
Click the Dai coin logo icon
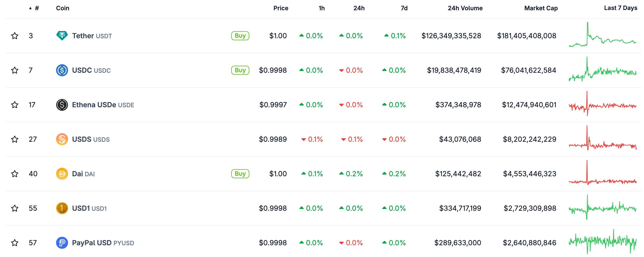click(62, 174)
